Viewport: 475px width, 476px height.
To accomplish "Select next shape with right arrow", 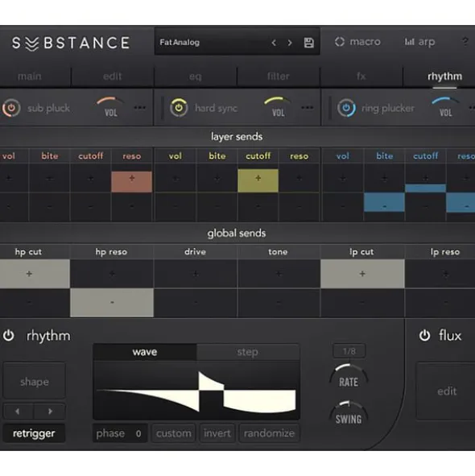I will 50,412.
